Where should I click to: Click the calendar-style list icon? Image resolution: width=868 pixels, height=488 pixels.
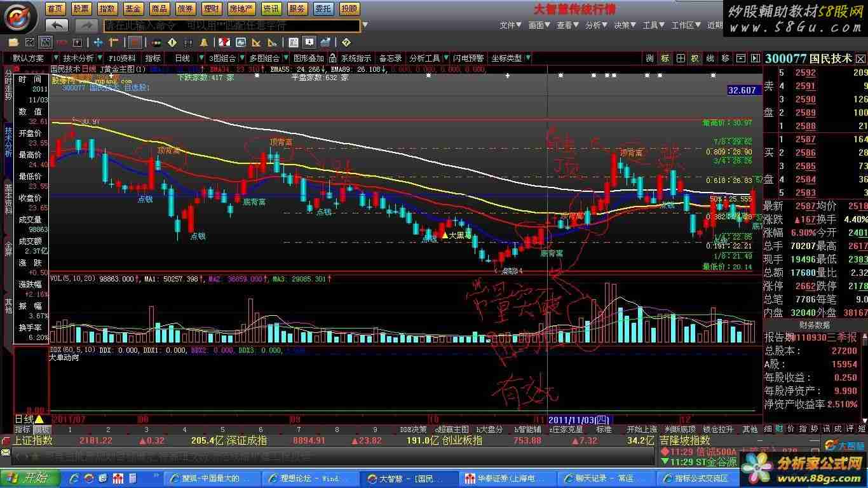(293, 43)
